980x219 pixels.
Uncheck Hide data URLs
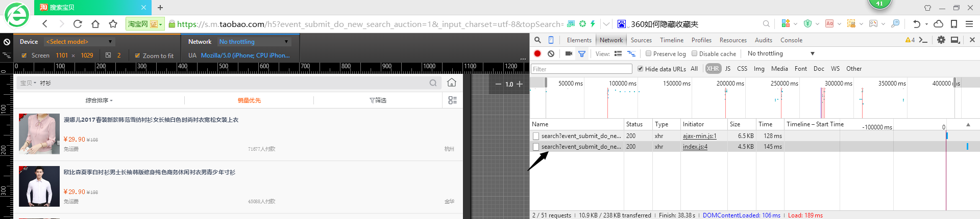(x=640, y=69)
